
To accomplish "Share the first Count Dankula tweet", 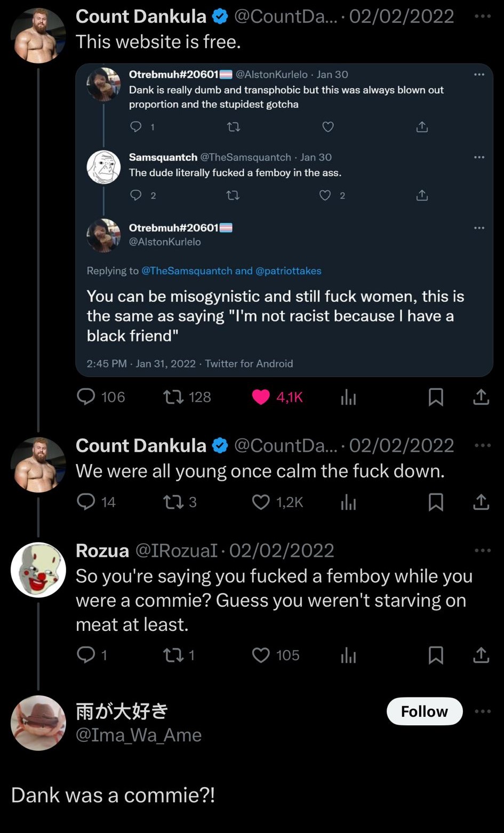I will point(481,397).
